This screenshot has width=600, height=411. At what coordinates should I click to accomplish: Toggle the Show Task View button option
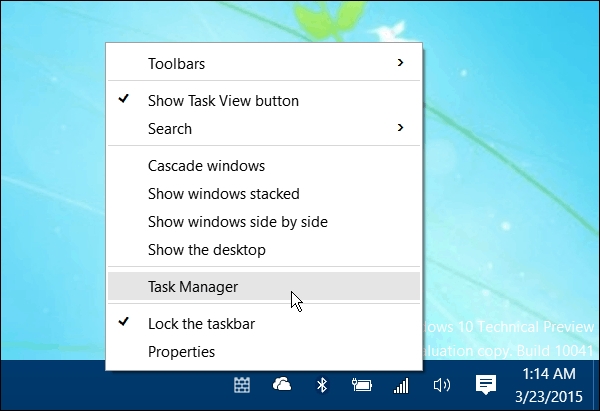point(223,101)
